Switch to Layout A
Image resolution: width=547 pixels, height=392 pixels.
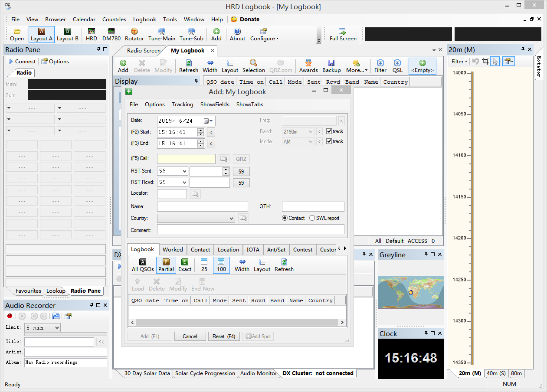42,35
